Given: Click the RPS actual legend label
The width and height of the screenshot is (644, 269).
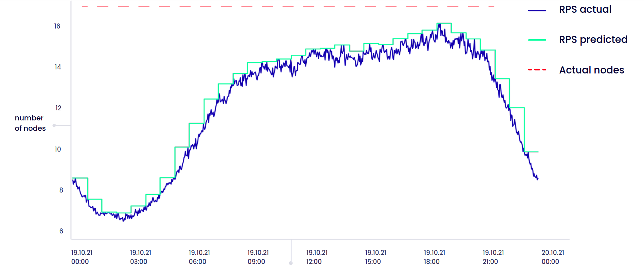Looking at the screenshot, I should click(585, 9).
